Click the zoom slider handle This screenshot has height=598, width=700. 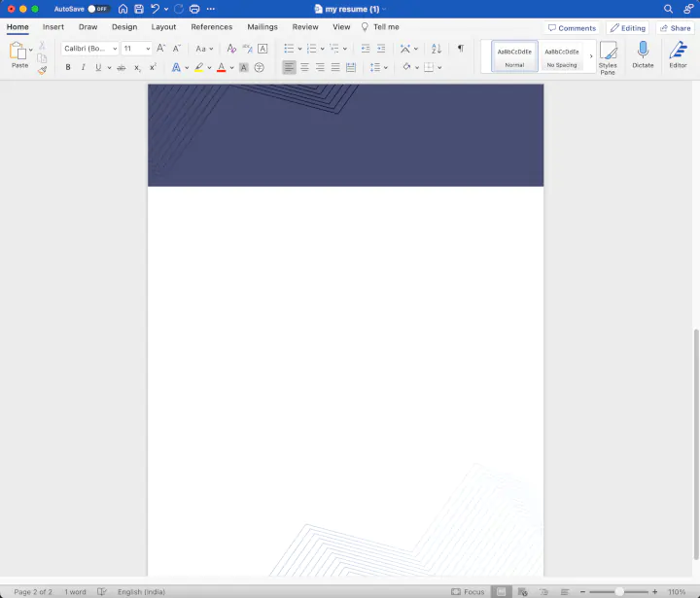pyautogui.click(x=619, y=592)
